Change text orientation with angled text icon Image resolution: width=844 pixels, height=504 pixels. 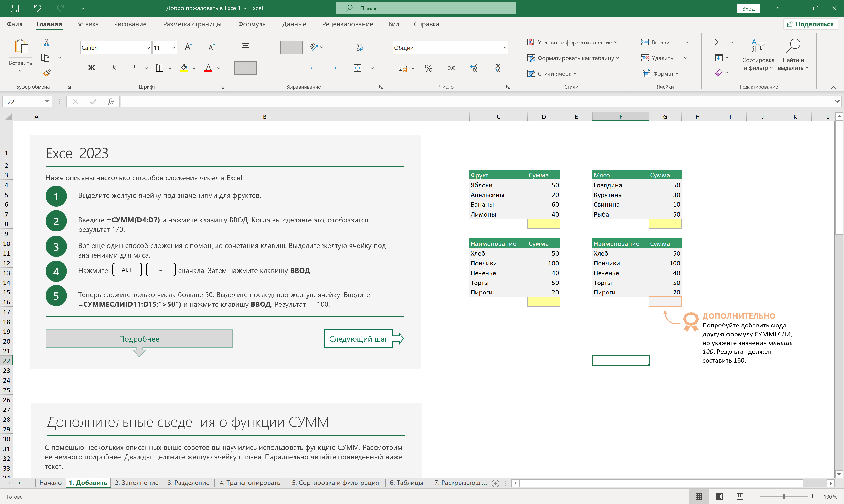314,47
